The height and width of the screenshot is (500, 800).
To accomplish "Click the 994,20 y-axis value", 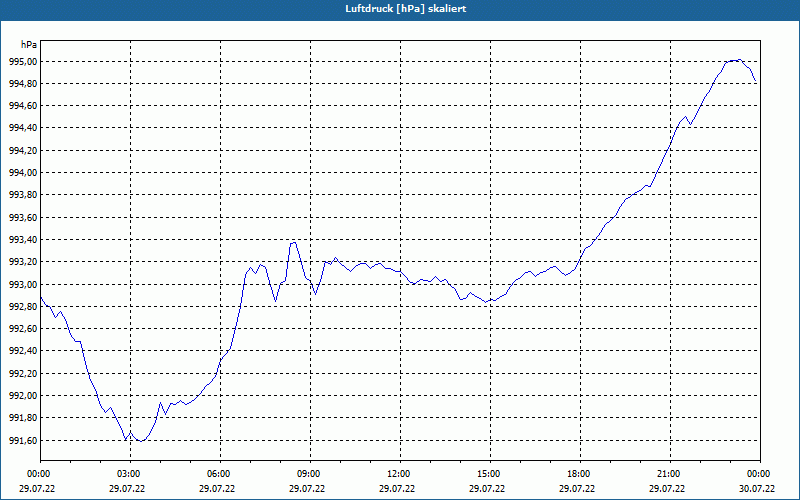I will 23,151.
